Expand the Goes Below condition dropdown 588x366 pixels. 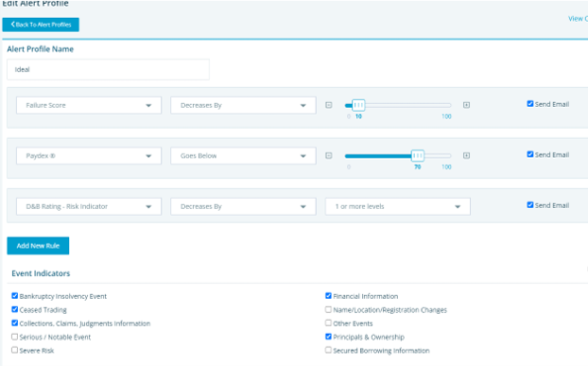click(x=243, y=156)
